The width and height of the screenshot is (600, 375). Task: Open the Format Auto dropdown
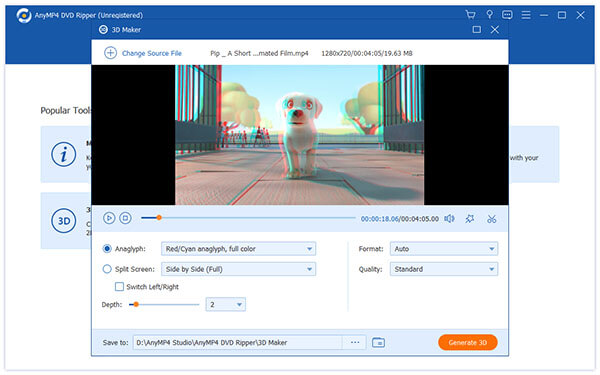pos(444,249)
